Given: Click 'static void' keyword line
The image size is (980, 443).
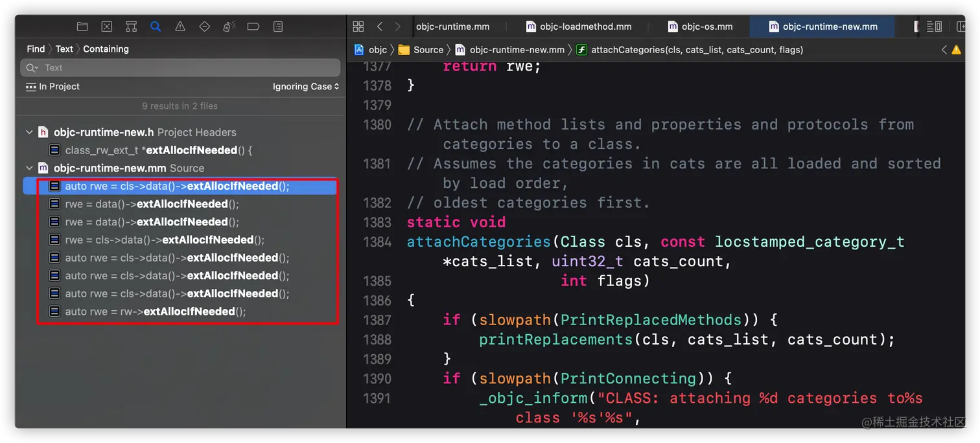Looking at the screenshot, I should [x=456, y=222].
